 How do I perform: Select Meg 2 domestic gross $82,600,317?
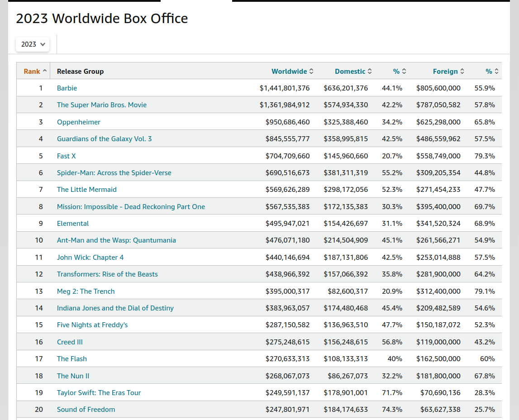(348, 291)
